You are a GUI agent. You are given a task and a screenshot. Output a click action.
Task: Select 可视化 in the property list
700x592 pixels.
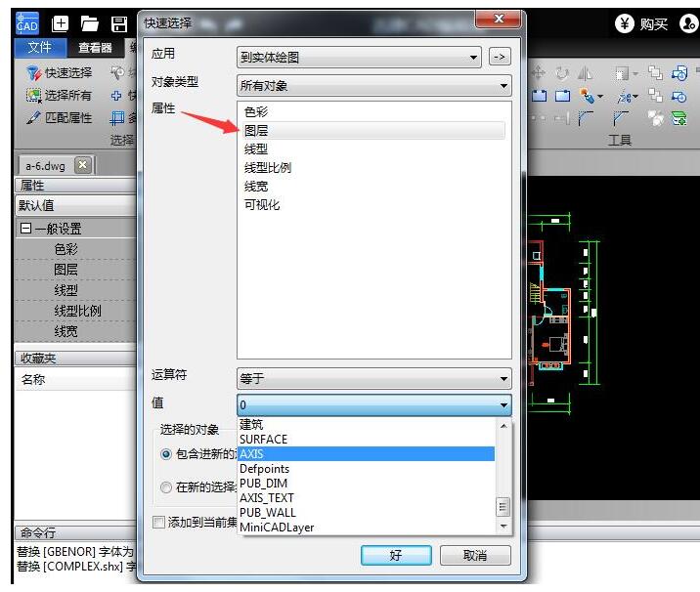[374, 205]
